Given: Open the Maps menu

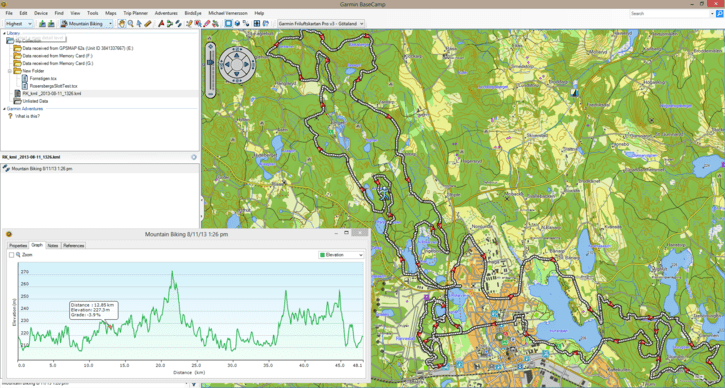Looking at the screenshot, I should [x=111, y=13].
